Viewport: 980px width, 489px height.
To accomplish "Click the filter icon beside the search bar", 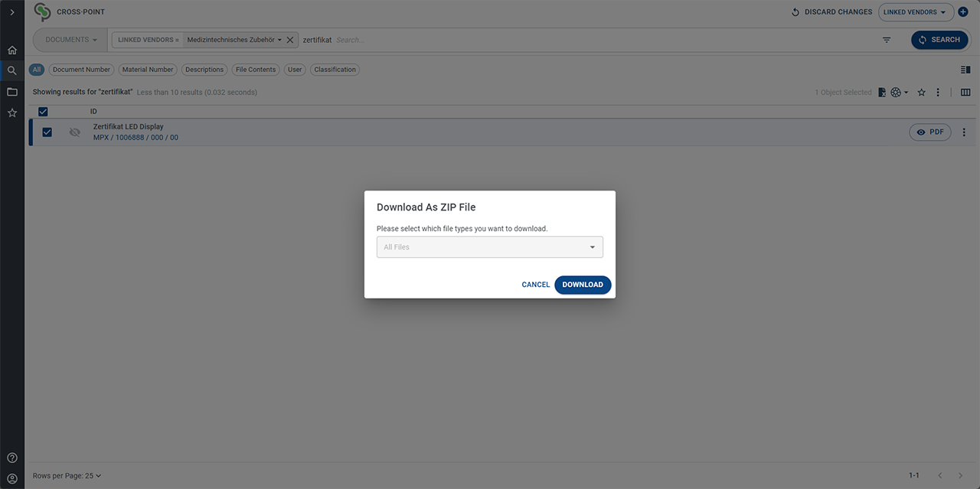I will coord(886,39).
